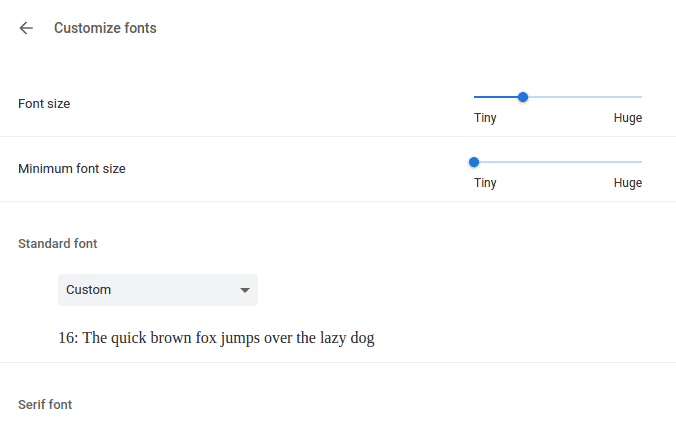Screen dimensions: 676x429
Task: Click the back arrow icon
Action: point(26,28)
